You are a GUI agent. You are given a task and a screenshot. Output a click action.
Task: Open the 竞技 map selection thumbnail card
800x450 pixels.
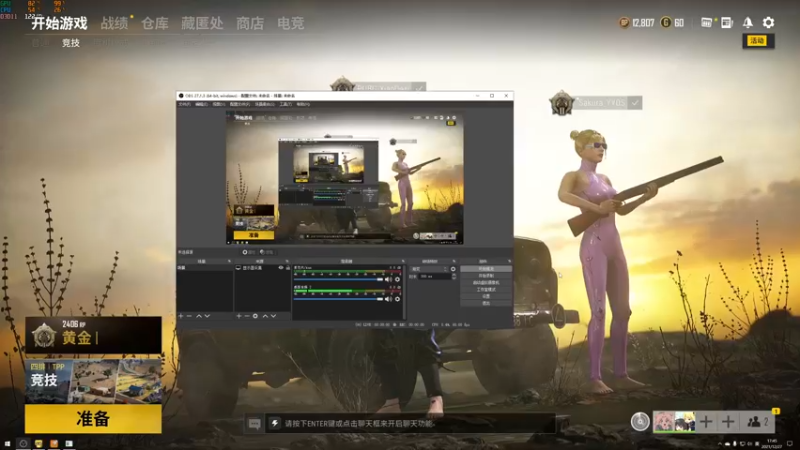click(93, 382)
